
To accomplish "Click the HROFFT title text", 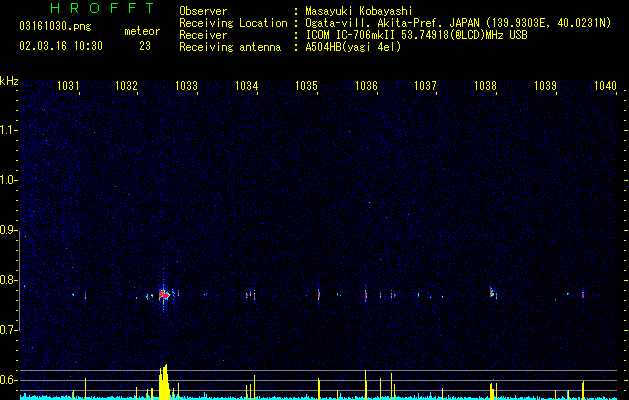I will [x=103, y=8].
